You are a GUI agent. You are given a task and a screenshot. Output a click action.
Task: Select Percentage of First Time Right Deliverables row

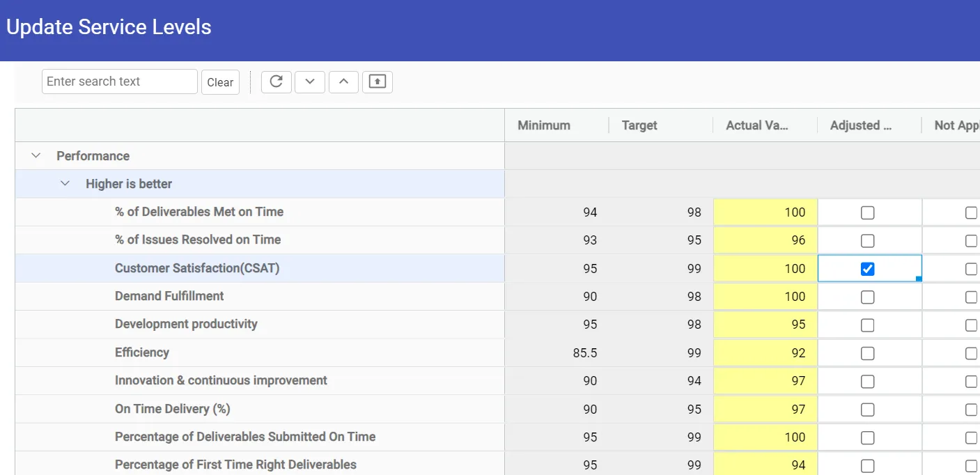tap(235, 465)
